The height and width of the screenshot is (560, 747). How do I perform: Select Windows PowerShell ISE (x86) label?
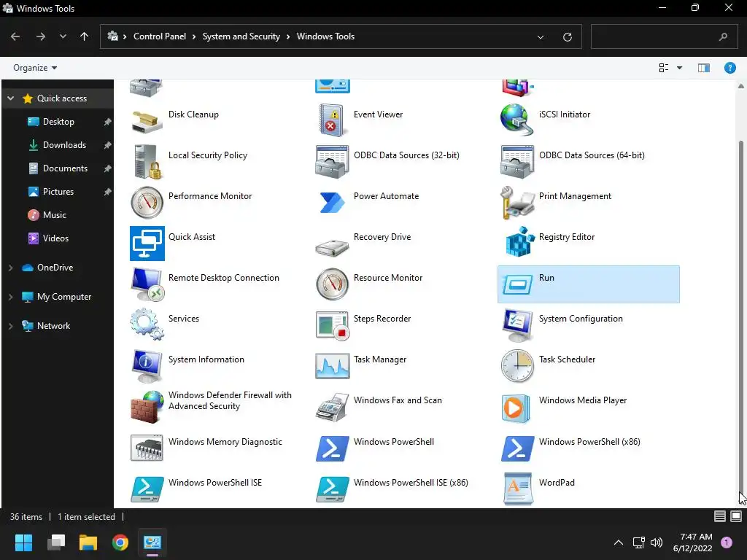411,483
